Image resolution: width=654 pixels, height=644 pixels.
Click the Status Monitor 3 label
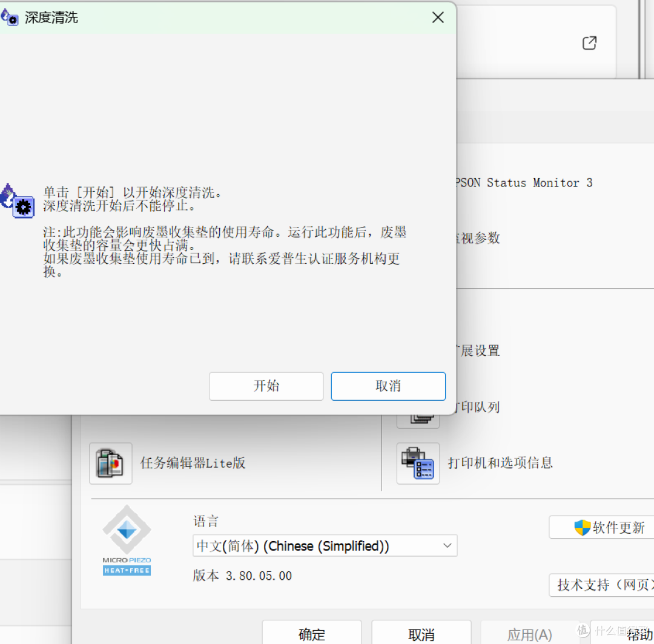(523, 183)
